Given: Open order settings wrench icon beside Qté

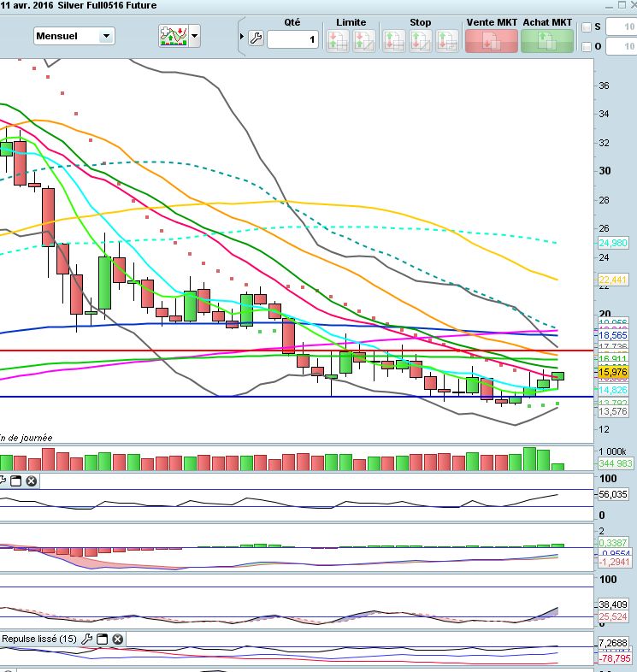Looking at the screenshot, I should click(x=256, y=38).
